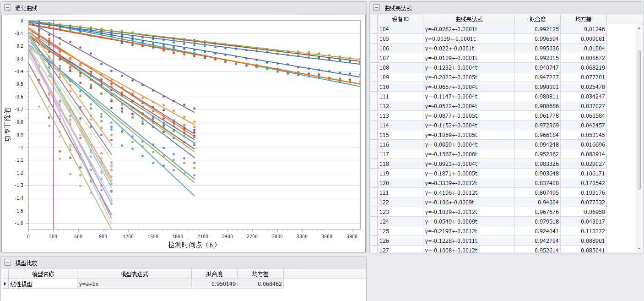Click the 模型表达式 column header

[x=134, y=274]
